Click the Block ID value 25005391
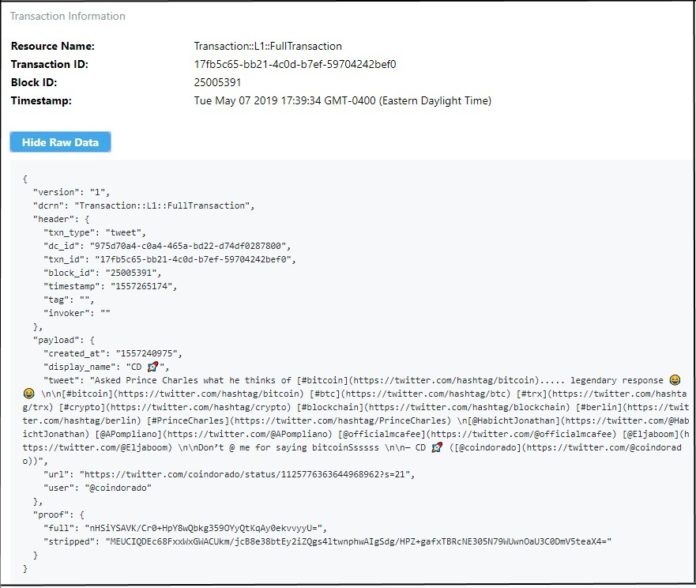Image resolution: width=696 pixels, height=588 pixels. click(218, 83)
